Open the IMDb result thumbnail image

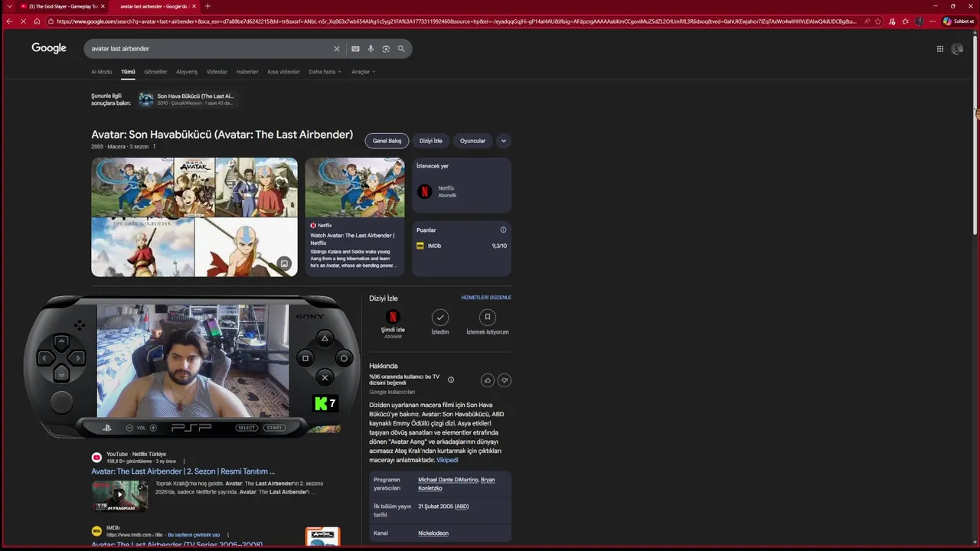pyautogui.click(x=322, y=536)
